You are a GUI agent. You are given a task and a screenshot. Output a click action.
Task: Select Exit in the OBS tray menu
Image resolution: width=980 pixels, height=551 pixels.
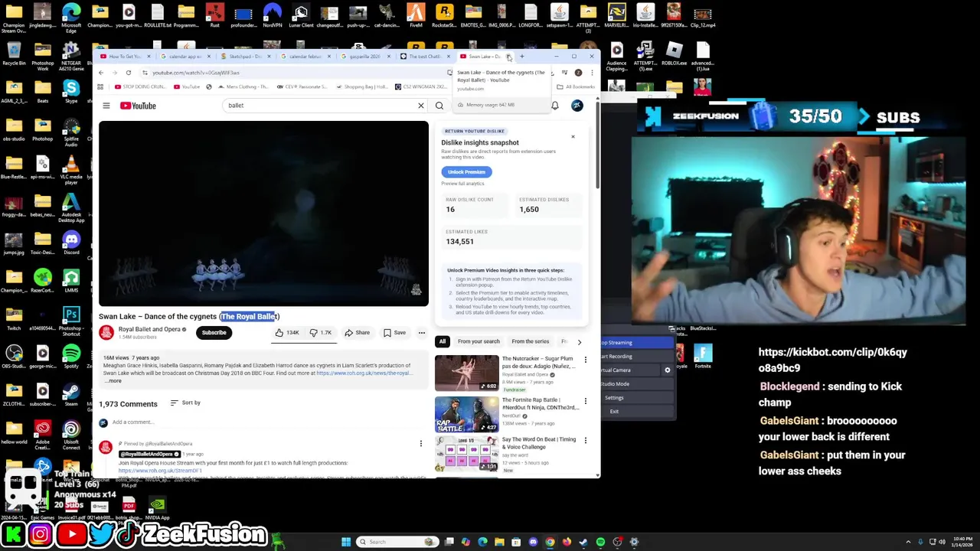[614, 412]
